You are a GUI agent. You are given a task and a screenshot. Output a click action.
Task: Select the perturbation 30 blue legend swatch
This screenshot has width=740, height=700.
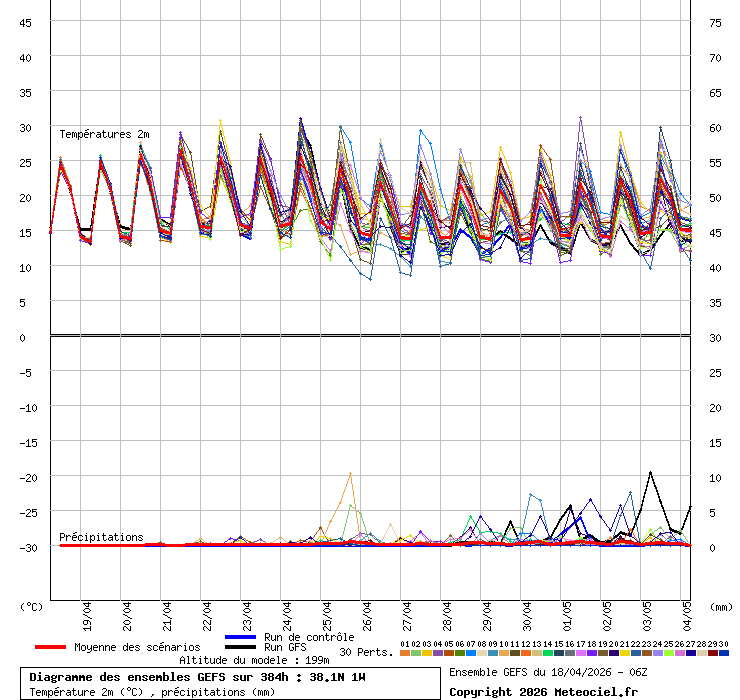click(x=724, y=653)
